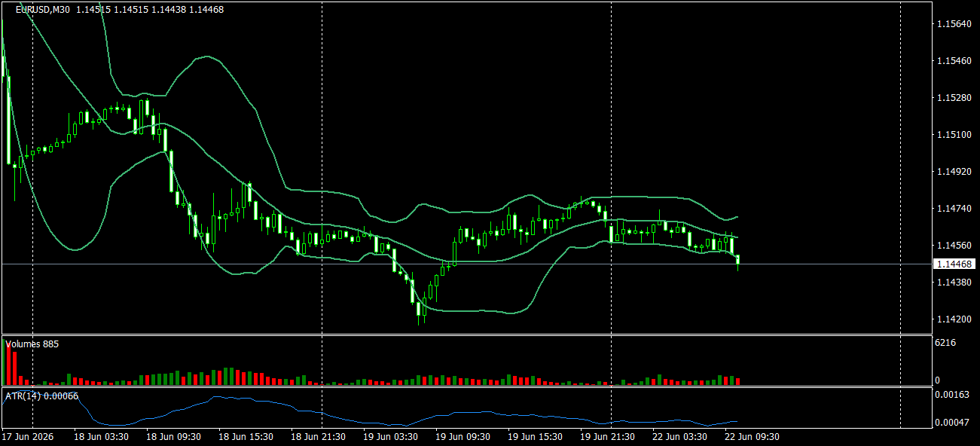Click the 18 Jun 15:30 time label

246,437
